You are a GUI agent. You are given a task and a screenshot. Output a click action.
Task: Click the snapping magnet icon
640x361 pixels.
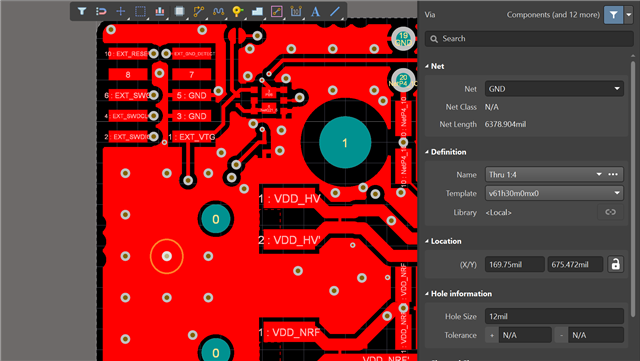101,11
